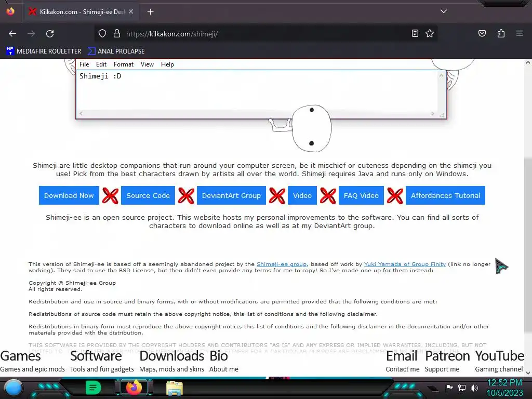This screenshot has width=532, height=399.
Task: Click the scrollbar up arrow
Action: (x=528, y=62)
